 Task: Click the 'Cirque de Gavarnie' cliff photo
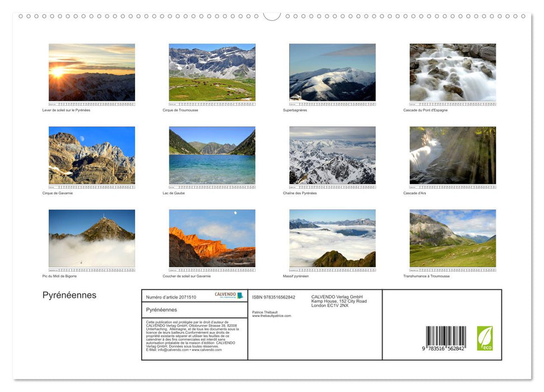click(91, 156)
